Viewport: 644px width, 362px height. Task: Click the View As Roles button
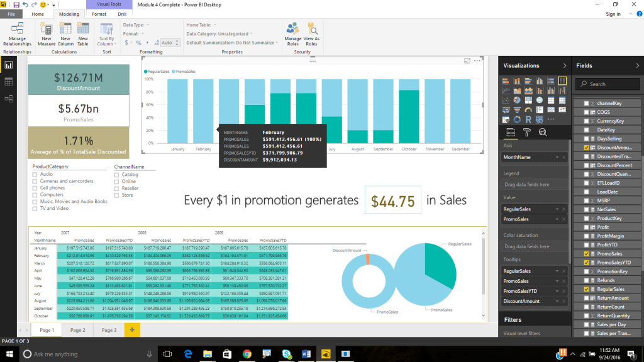pos(311,34)
